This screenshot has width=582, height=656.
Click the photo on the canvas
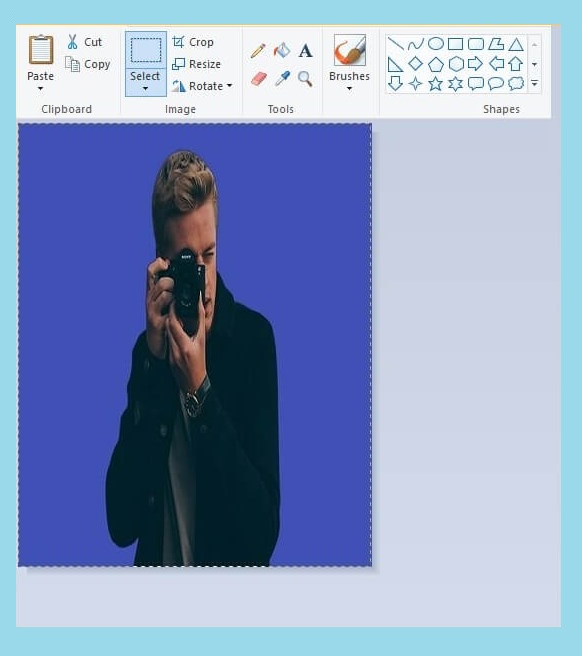coord(195,345)
